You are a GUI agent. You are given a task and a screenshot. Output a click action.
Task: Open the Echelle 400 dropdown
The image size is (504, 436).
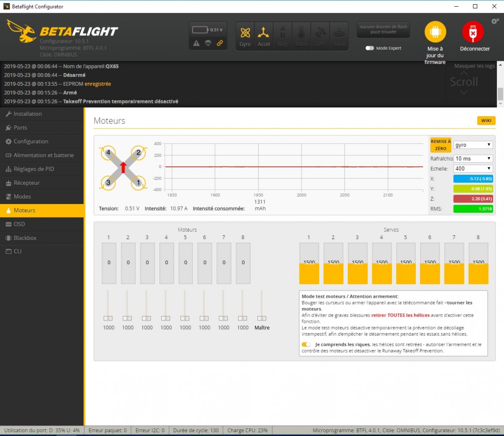tap(473, 168)
